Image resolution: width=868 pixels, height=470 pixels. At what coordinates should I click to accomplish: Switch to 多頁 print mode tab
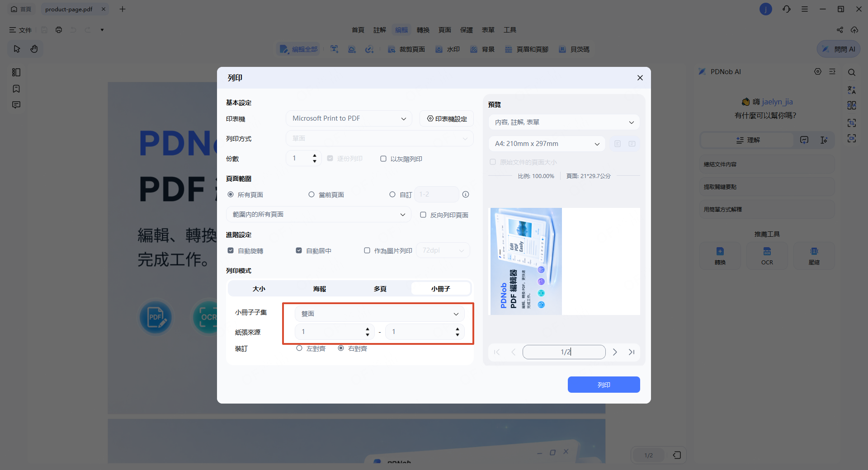point(380,289)
